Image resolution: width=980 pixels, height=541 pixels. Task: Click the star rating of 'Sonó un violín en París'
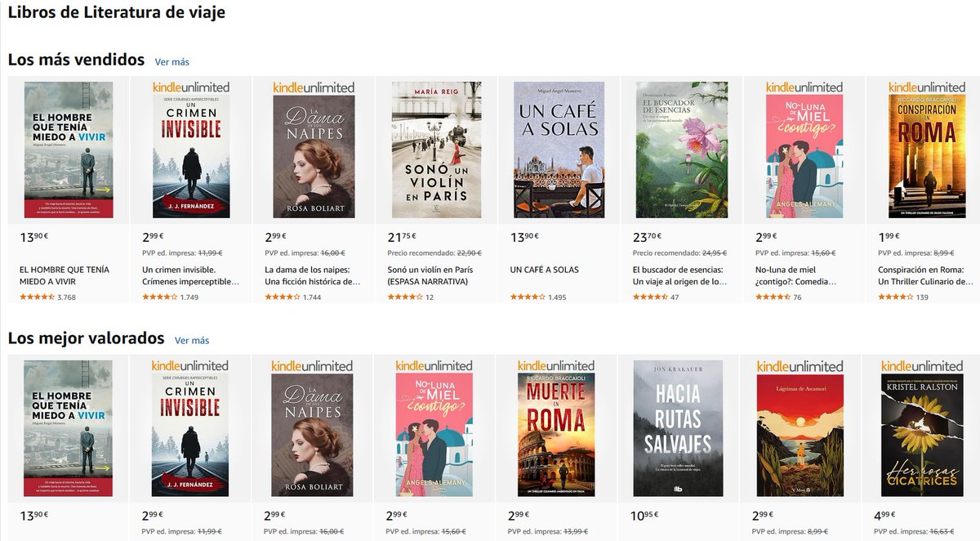coord(404,297)
